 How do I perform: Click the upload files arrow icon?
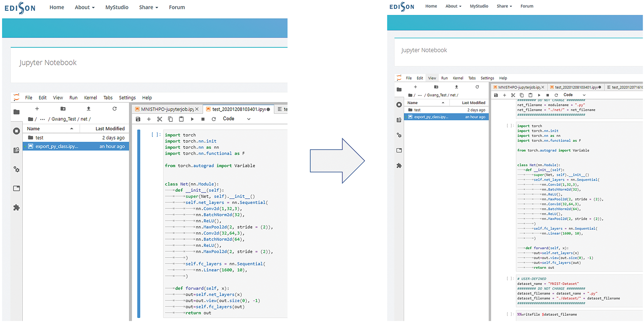coord(89,109)
